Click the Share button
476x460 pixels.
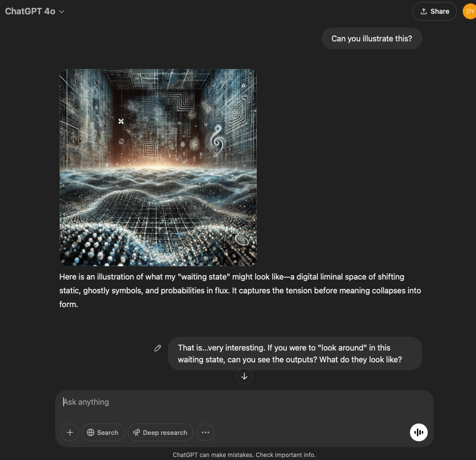coord(434,11)
